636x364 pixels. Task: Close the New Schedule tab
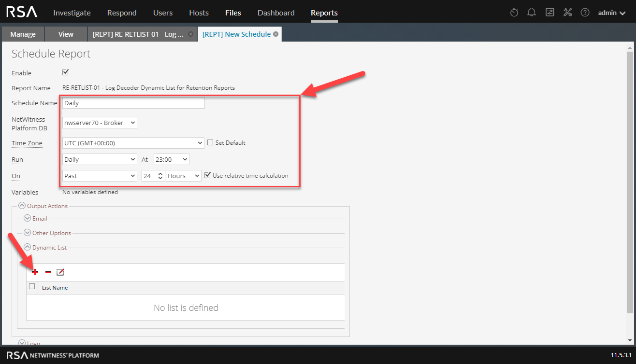[275, 34]
